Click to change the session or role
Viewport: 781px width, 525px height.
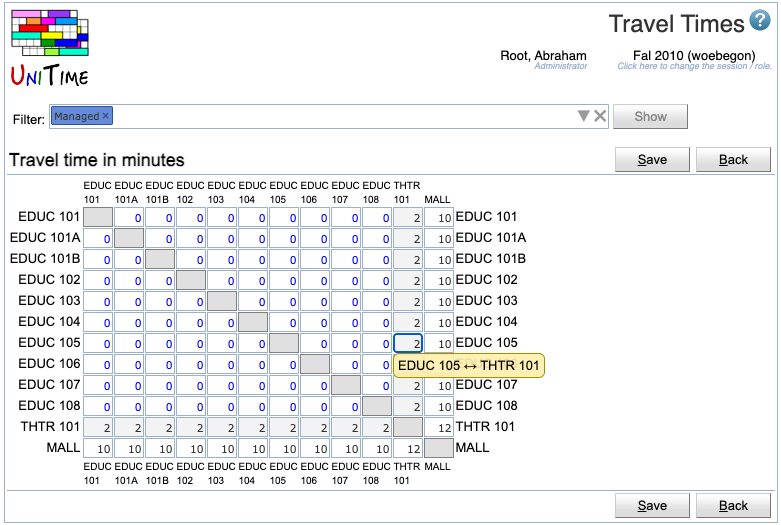tap(694, 66)
